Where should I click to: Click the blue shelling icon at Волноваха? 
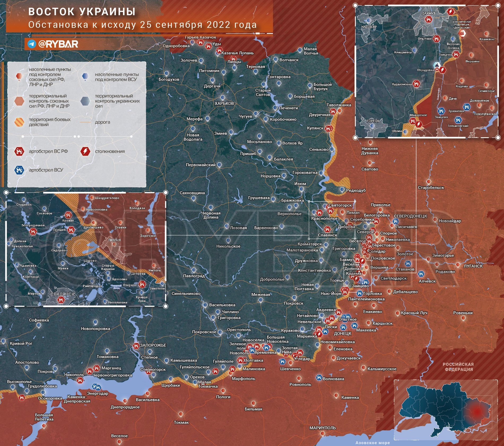319,378
